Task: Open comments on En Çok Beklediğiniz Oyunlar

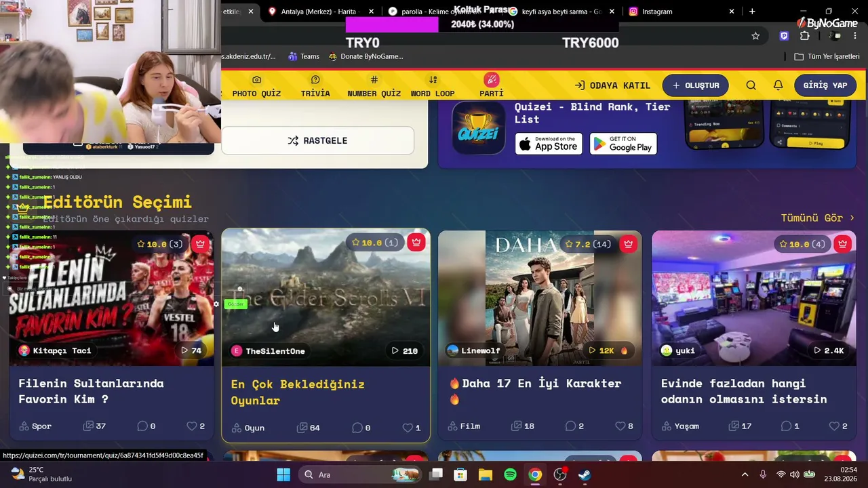Action: 361,428
